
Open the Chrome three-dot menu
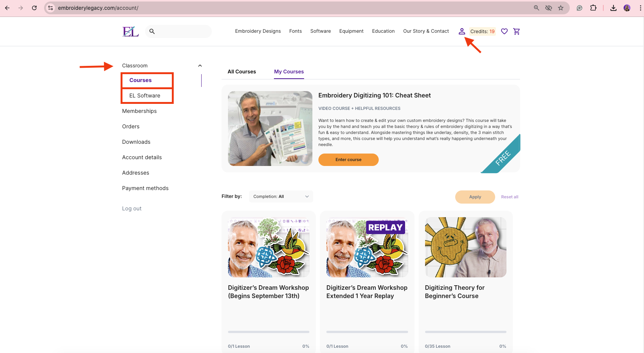pyautogui.click(x=640, y=8)
